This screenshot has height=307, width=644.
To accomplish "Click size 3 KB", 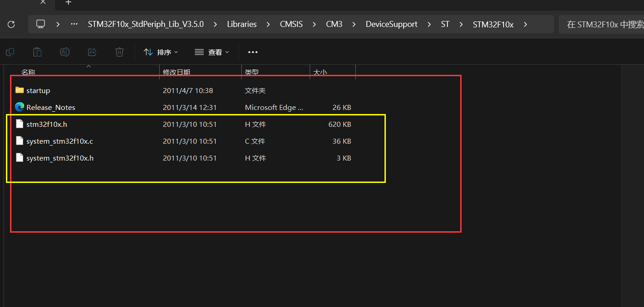I will tap(344, 158).
